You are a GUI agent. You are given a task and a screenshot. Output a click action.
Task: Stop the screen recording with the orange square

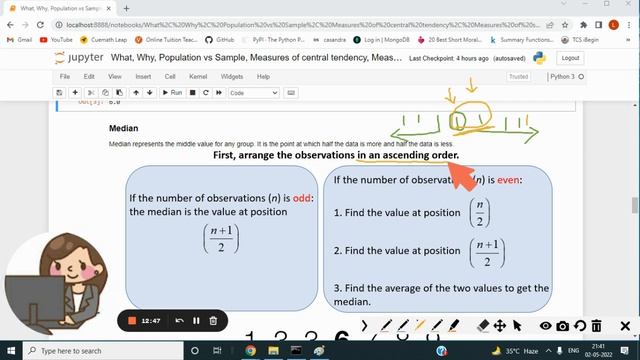(132, 321)
